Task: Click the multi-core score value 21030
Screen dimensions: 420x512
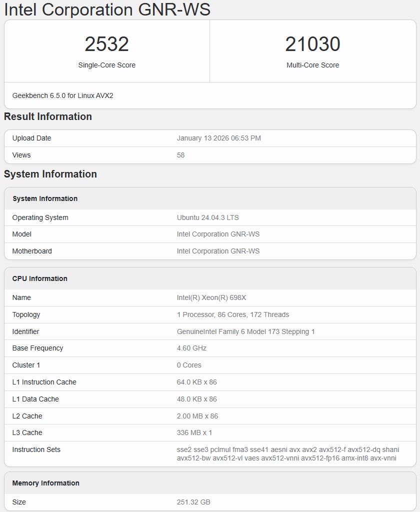Action: tap(312, 44)
